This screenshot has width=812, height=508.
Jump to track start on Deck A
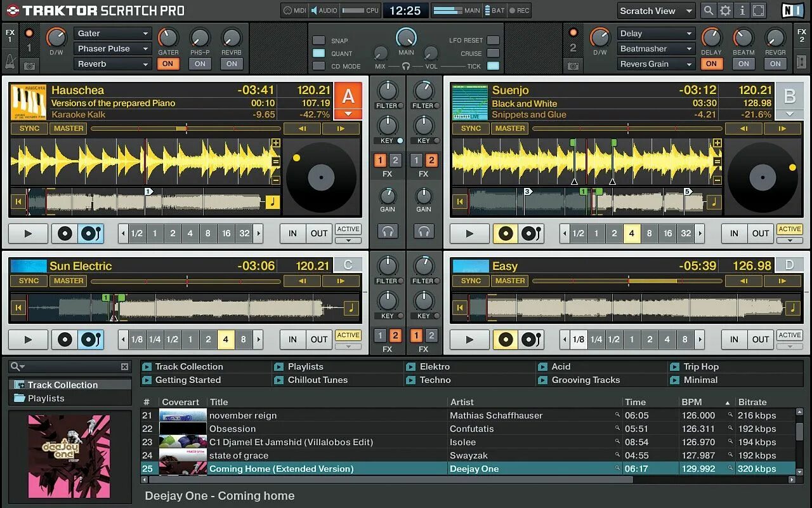point(18,202)
